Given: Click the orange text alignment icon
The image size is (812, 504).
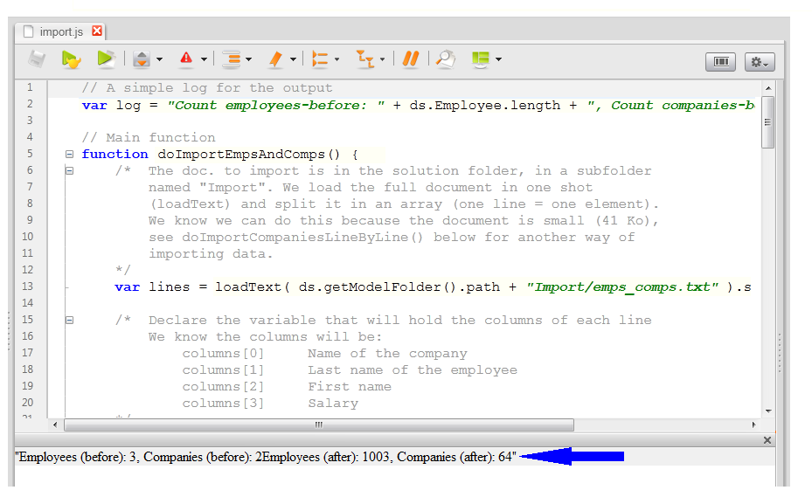Looking at the screenshot, I should 232,59.
